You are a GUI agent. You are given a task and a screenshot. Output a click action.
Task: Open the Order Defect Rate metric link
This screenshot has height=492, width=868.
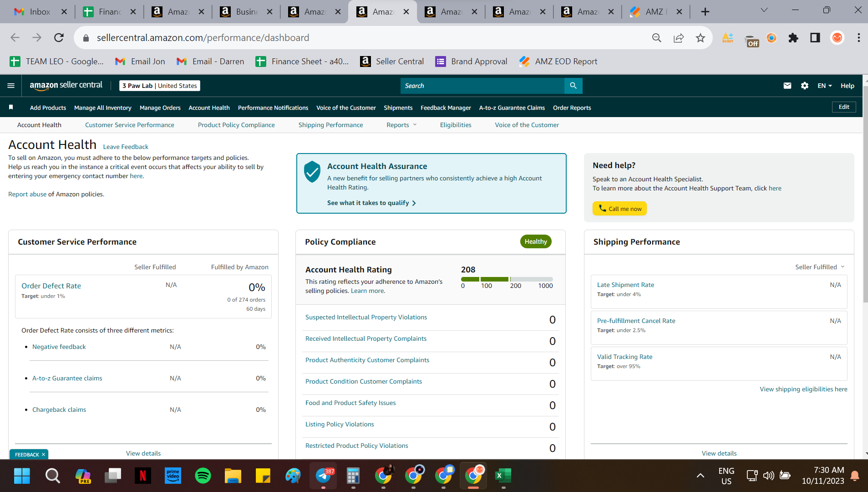(51, 286)
